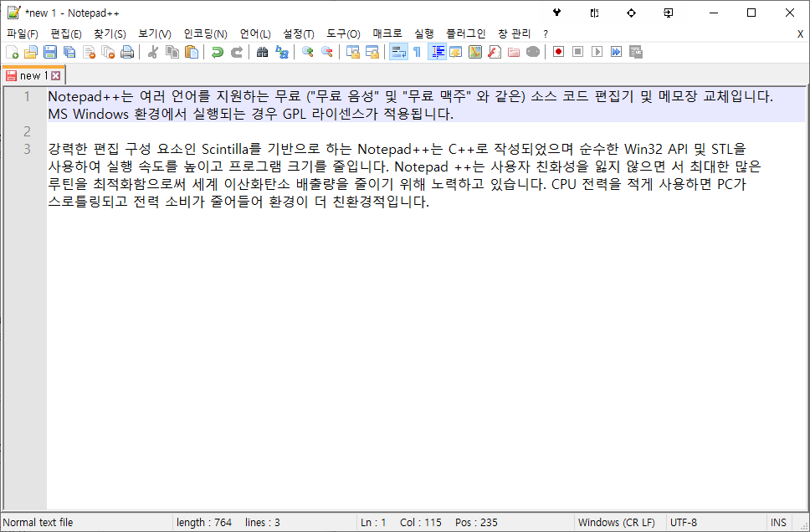Stop macro recording square button

coord(578,52)
